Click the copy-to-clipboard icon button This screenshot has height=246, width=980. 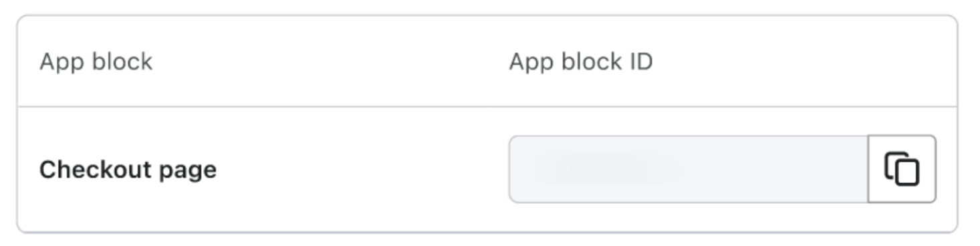(x=902, y=169)
